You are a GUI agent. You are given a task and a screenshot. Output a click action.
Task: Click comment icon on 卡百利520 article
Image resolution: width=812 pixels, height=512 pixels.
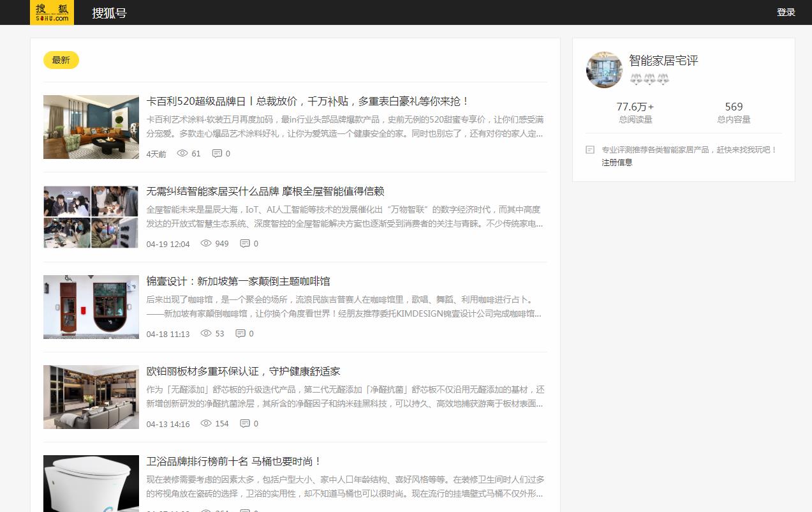point(217,153)
